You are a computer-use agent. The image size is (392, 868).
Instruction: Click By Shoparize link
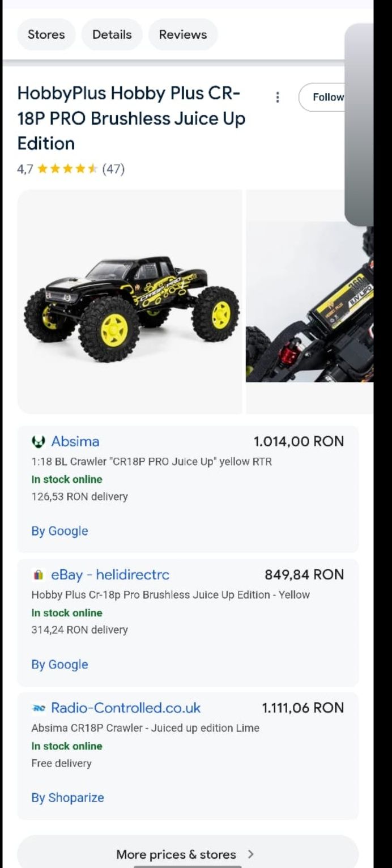(68, 798)
